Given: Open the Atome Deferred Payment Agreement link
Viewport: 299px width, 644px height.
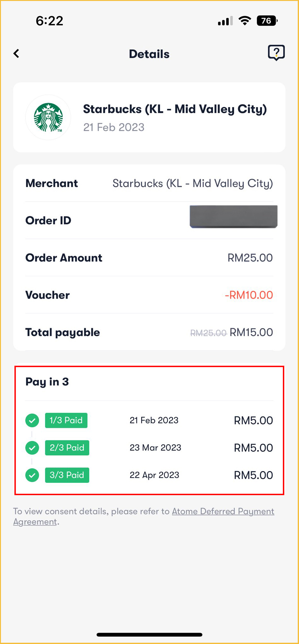Looking at the screenshot, I should pos(223,511).
